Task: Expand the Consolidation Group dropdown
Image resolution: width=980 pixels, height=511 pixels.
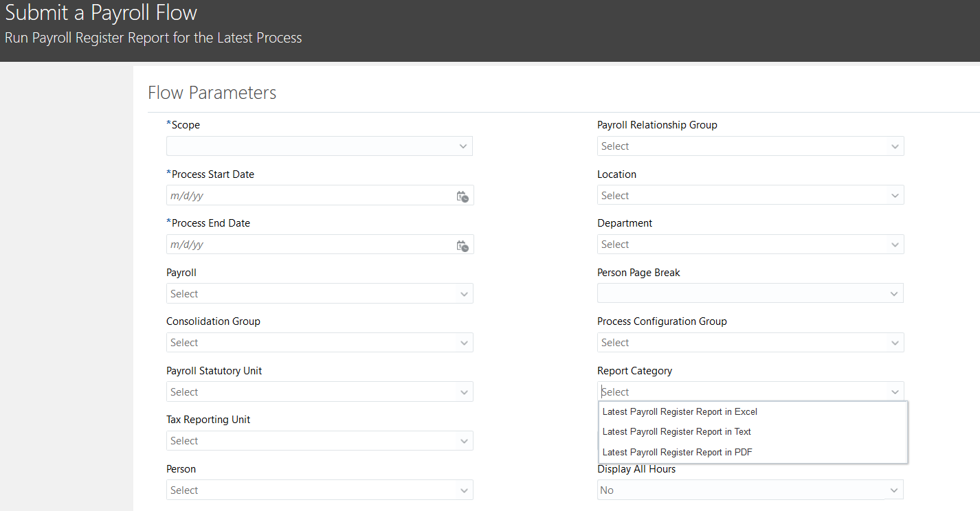Action: coord(464,343)
